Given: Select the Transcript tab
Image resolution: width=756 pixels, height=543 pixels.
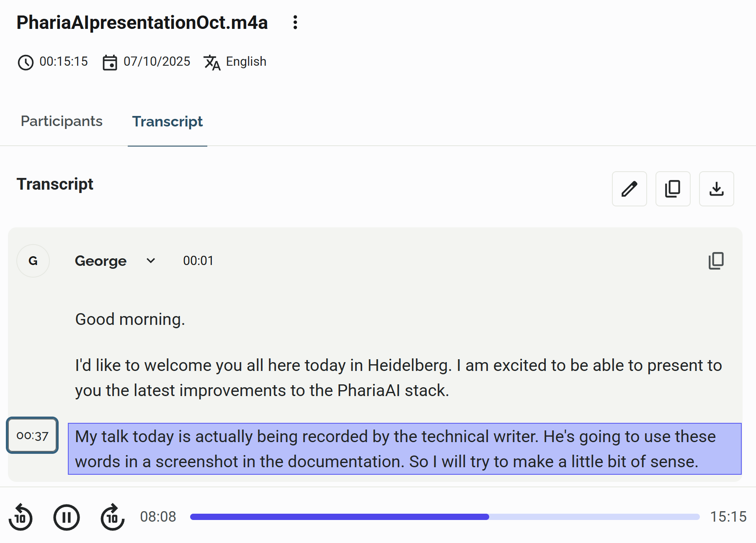Looking at the screenshot, I should pos(167,121).
